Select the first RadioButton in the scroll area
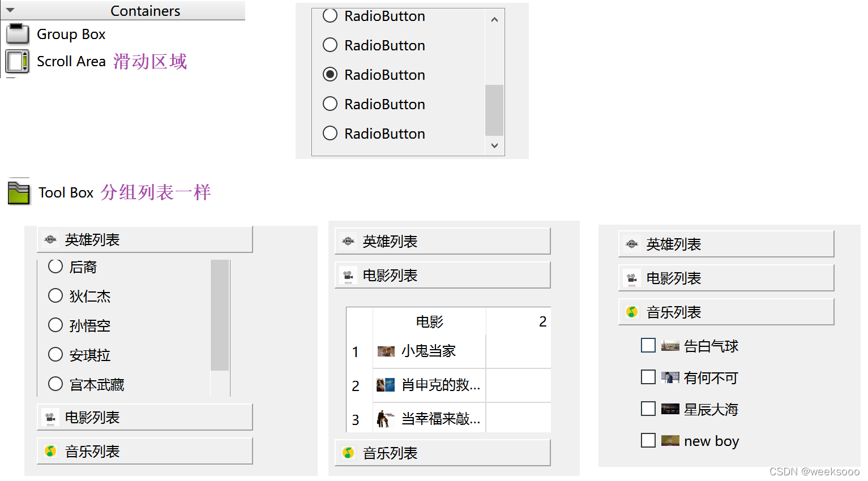Screen dimensions: 868x481 (330, 16)
